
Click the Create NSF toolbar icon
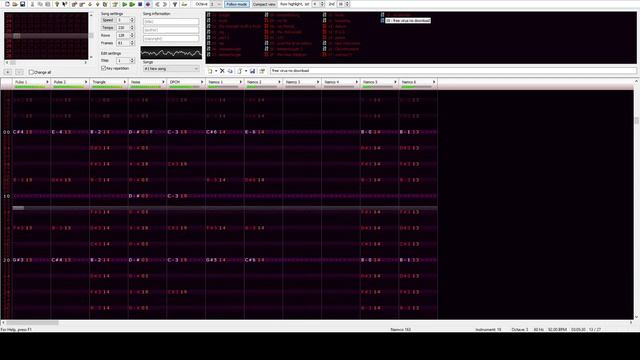pos(184,4)
